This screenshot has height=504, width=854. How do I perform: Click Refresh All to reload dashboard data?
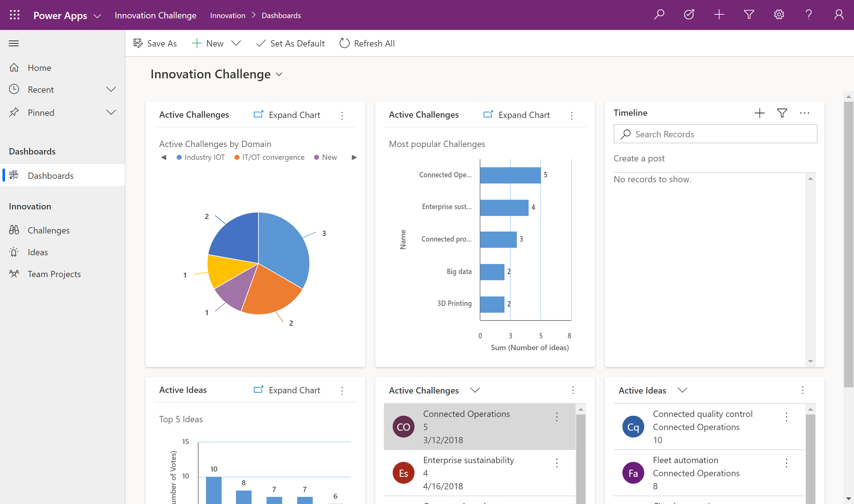pyautogui.click(x=366, y=43)
